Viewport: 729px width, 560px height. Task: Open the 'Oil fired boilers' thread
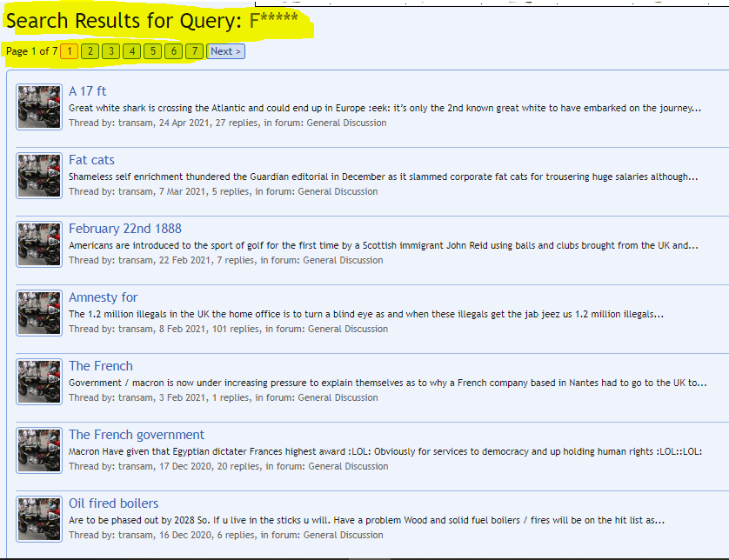[x=111, y=503]
